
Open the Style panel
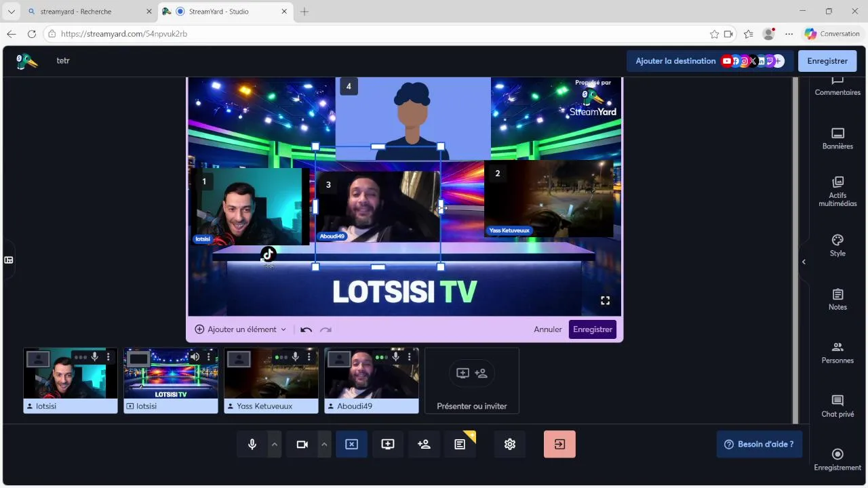(x=837, y=245)
